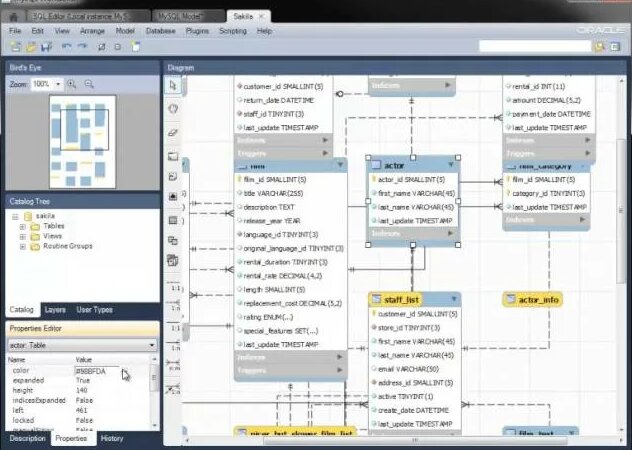The height and width of the screenshot is (450, 632).
Task: Switch to the Description tab
Action: (27, 438)
